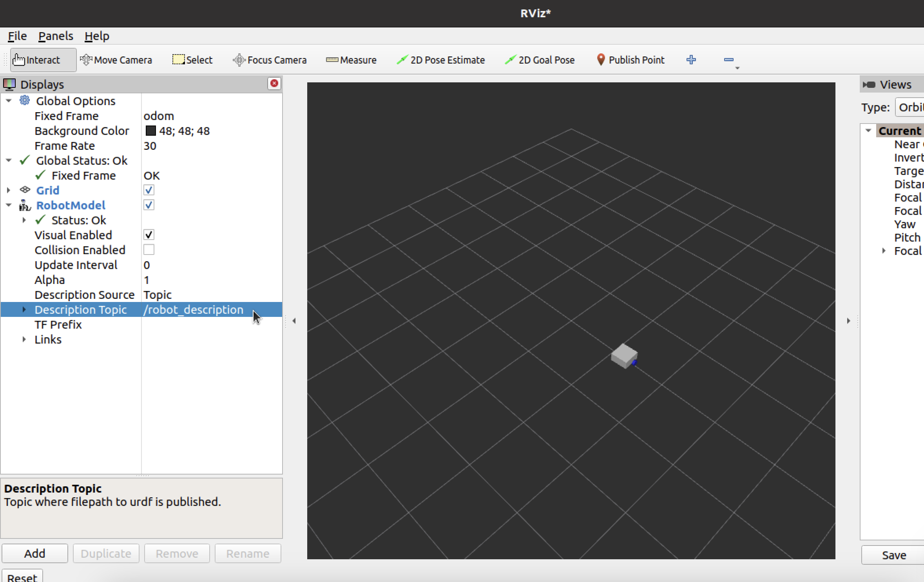
Task: Collapse the left panel with the arrow
Action: [x=294, y=321]
